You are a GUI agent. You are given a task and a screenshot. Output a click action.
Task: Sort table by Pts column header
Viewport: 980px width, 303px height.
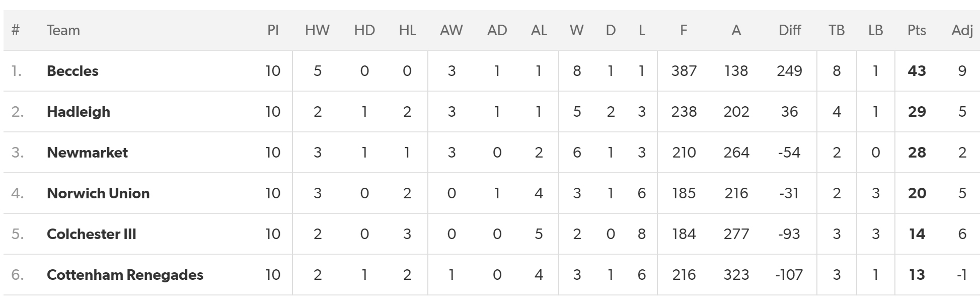tap(917, 30)
